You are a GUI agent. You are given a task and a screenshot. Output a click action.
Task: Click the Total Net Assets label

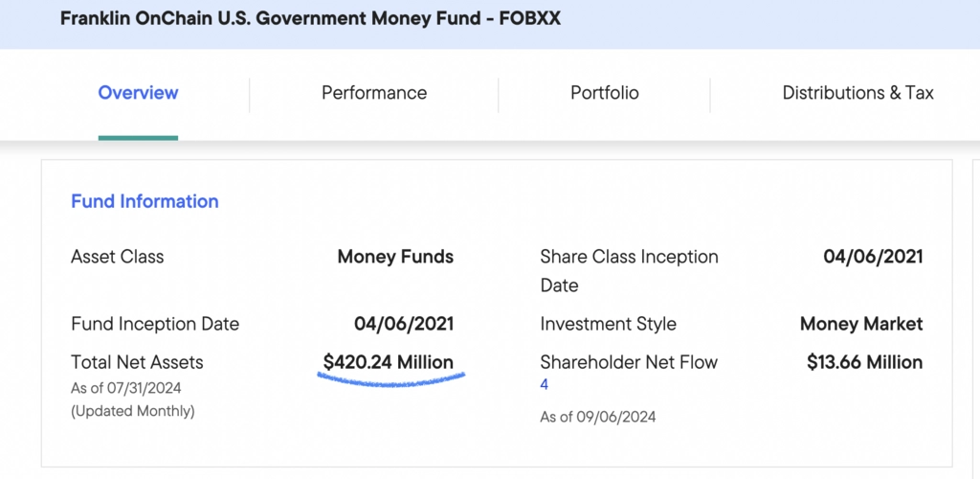[x=137, y=362]
